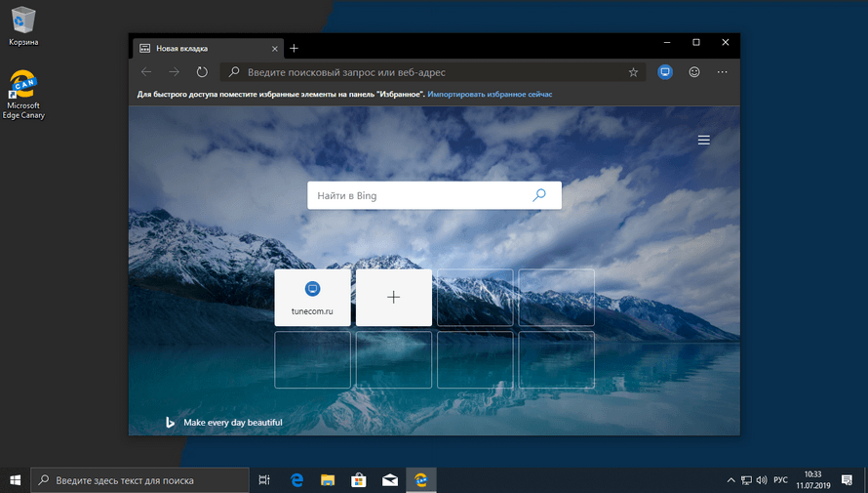868x493 pixels.
Task: Open Microsoft Store from the taskbar
Action: (359, 480)
